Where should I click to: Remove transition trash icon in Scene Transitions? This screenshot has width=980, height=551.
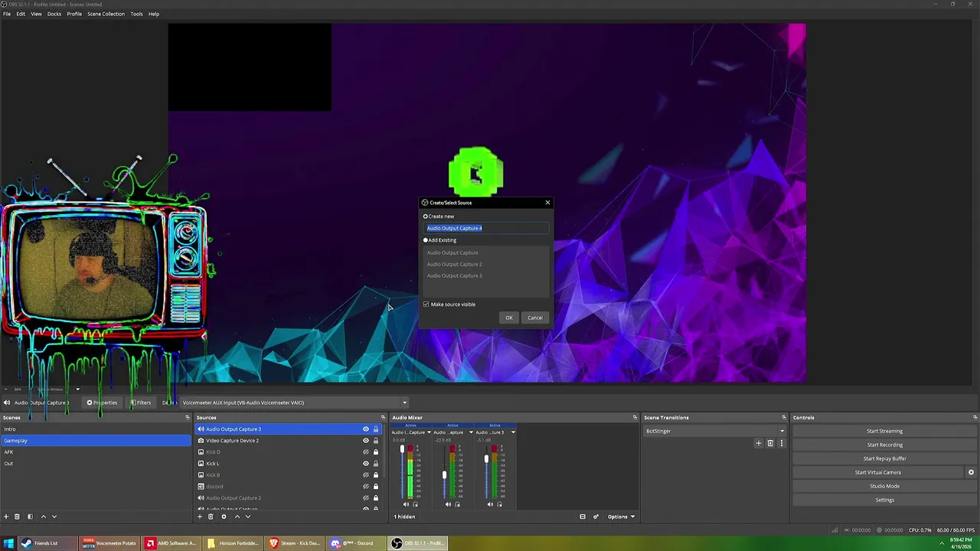click(770, 443)
